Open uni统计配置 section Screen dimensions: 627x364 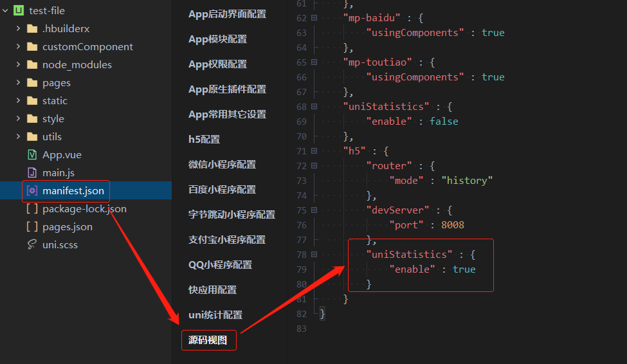pyautogui.click(x=215, y=314)
